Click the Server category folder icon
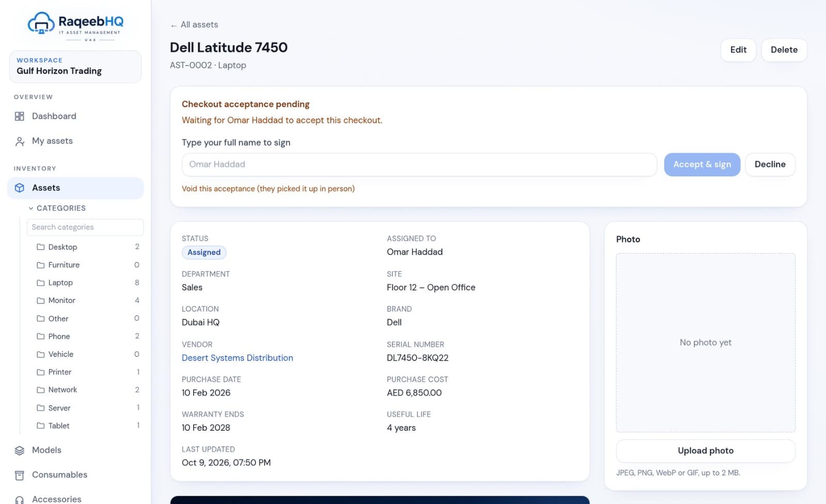This screenshot has width=826, height=504. pyautogui.click(x=41, y=408)
